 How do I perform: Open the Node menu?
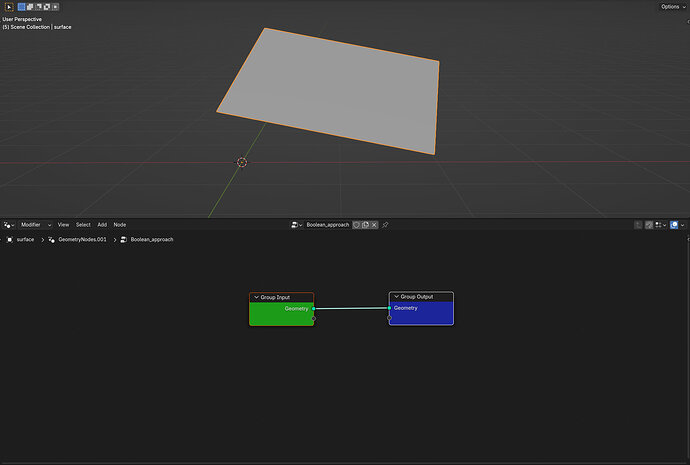pos(120,225)
